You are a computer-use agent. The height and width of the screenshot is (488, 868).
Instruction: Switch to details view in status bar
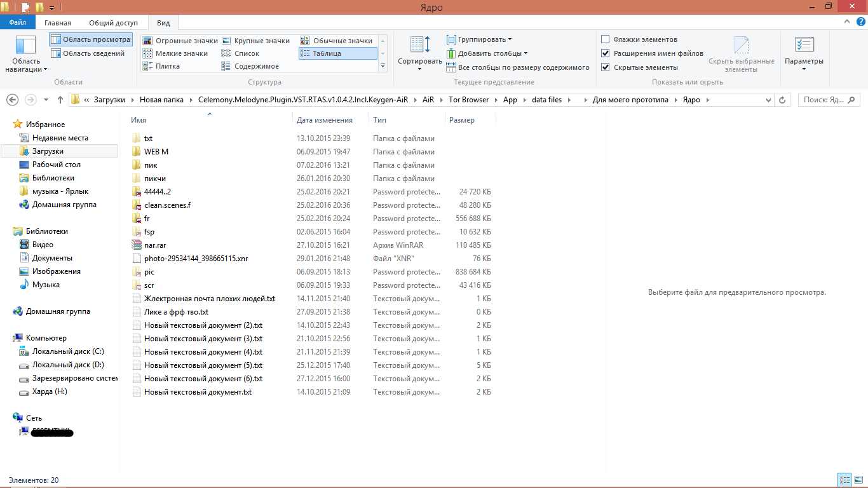(844, 480)
